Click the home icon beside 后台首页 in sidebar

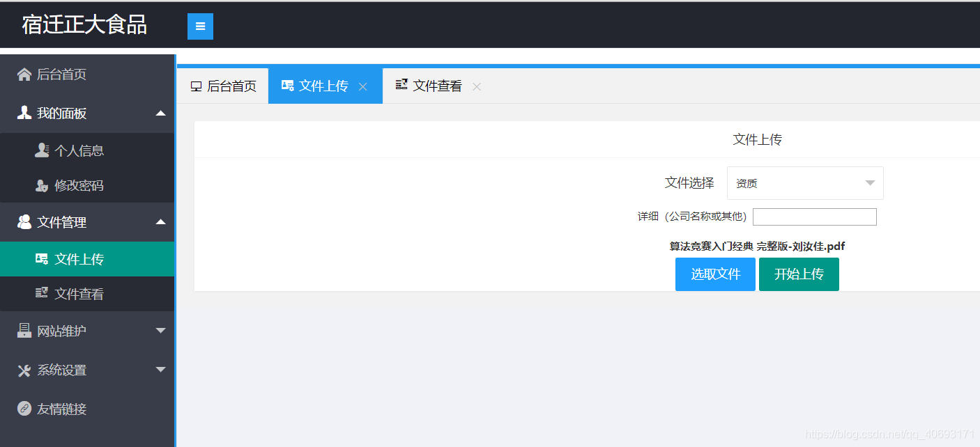pyautogui.click(x=24, y=74)
